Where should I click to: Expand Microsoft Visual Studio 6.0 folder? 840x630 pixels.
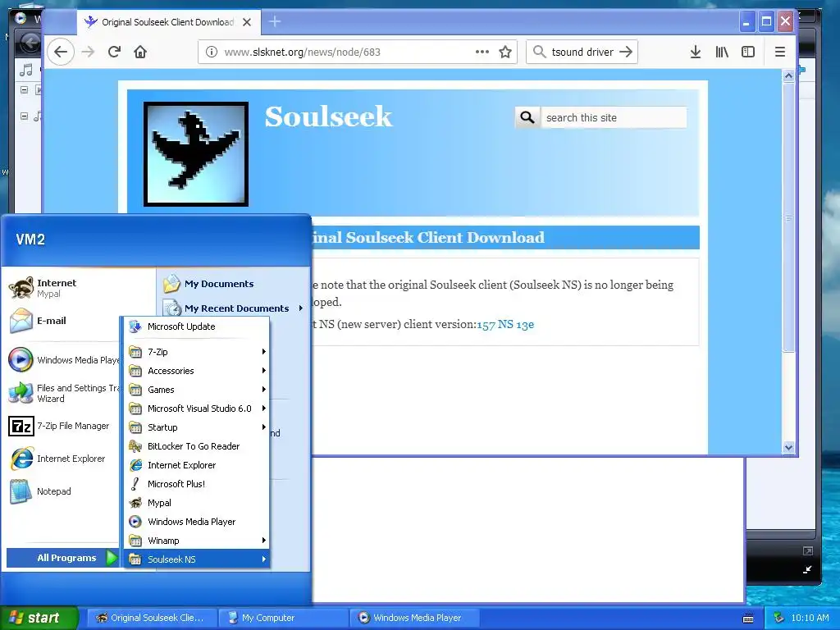[197, 409]
